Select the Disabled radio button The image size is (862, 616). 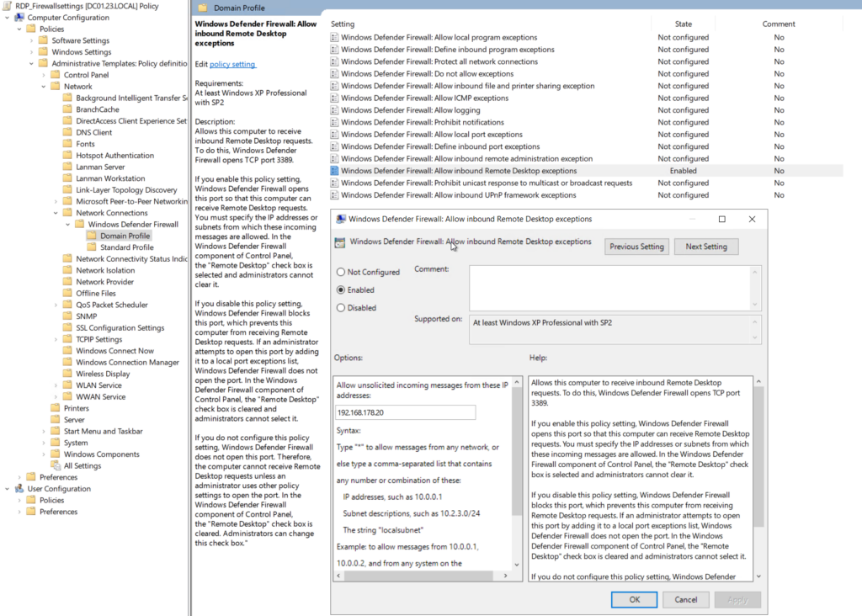point(341,308)
